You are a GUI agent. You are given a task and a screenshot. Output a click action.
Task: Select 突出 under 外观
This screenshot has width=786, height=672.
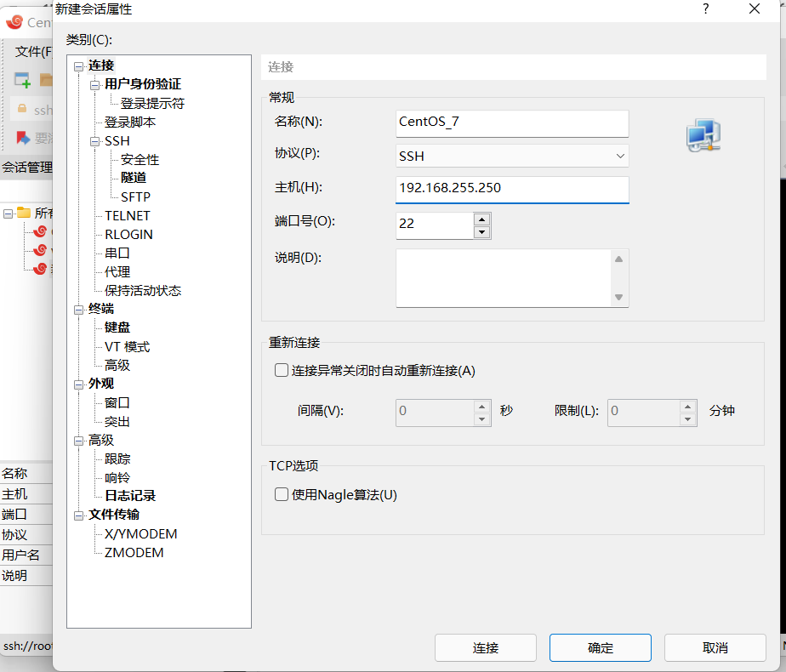click(117, 421)
